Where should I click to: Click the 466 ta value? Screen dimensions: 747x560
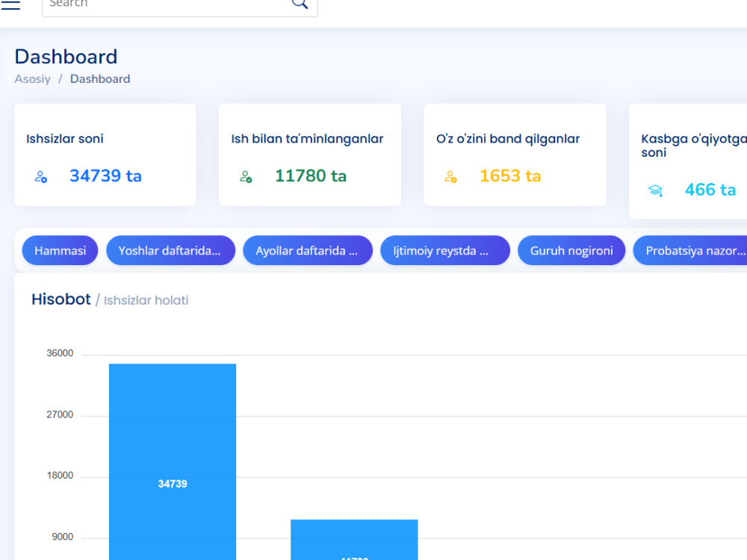710,190
